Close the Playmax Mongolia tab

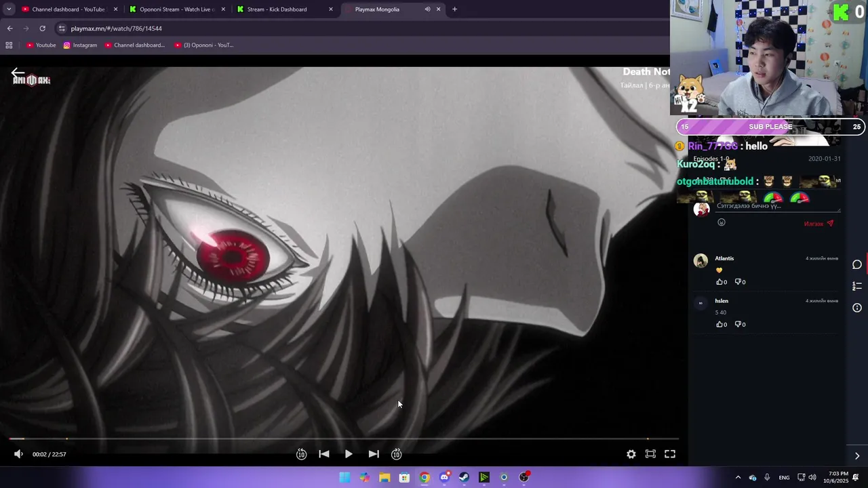tap(438, 9)
